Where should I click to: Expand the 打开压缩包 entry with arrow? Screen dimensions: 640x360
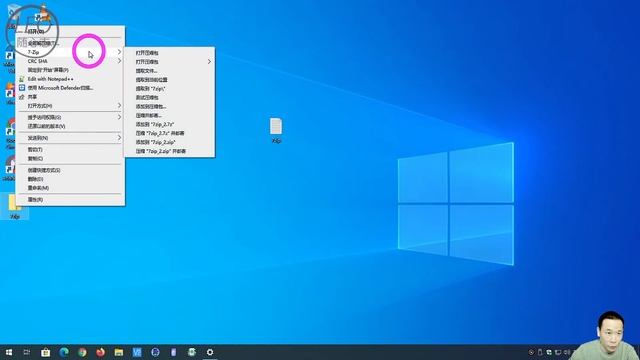coord(170,62)
